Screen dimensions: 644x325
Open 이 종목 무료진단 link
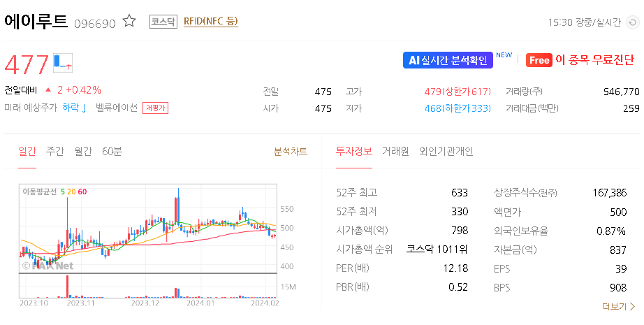pyautogui.click(x=594, y=60)
